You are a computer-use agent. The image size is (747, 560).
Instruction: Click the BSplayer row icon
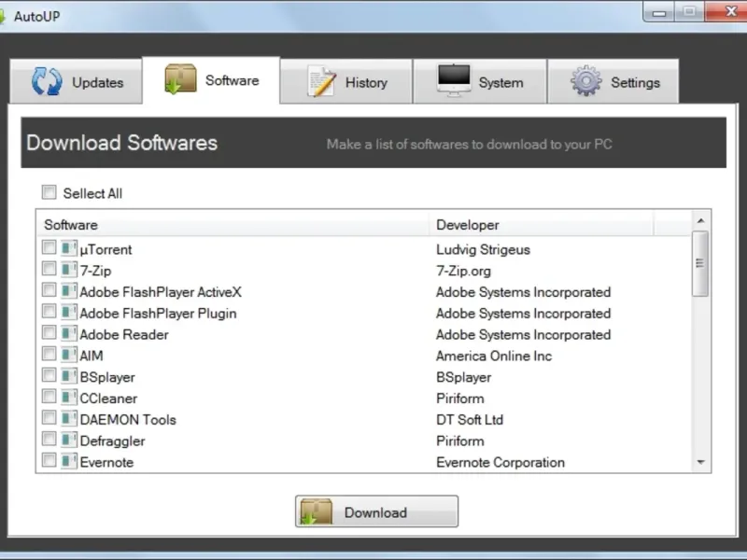68,376
